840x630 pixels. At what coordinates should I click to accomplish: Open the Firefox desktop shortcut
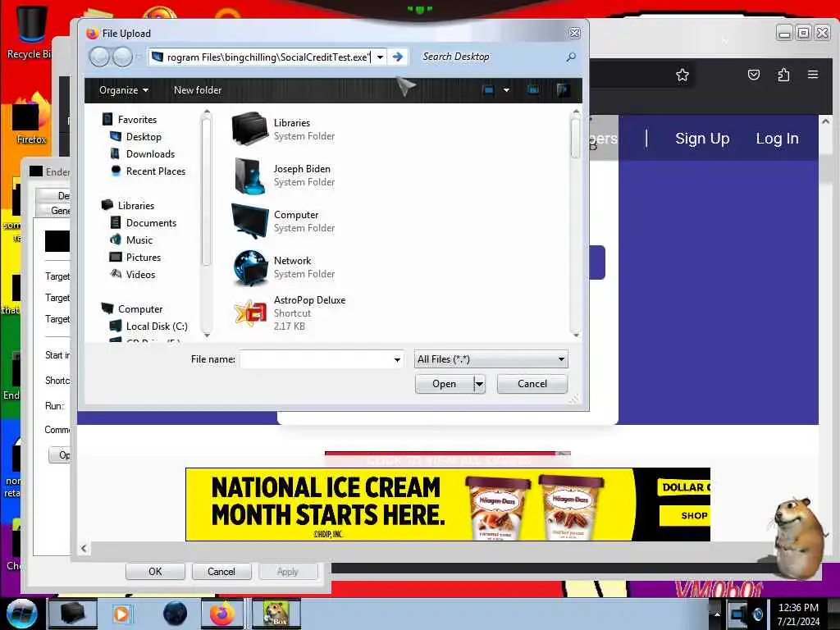[31, 119]
